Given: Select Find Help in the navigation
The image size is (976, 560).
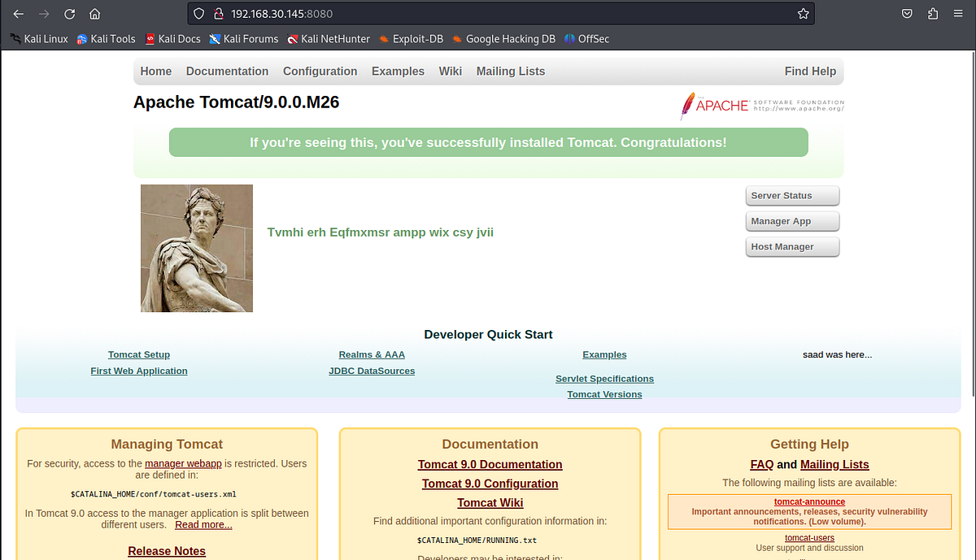Looking at the screenshot, I should point(810,71).
